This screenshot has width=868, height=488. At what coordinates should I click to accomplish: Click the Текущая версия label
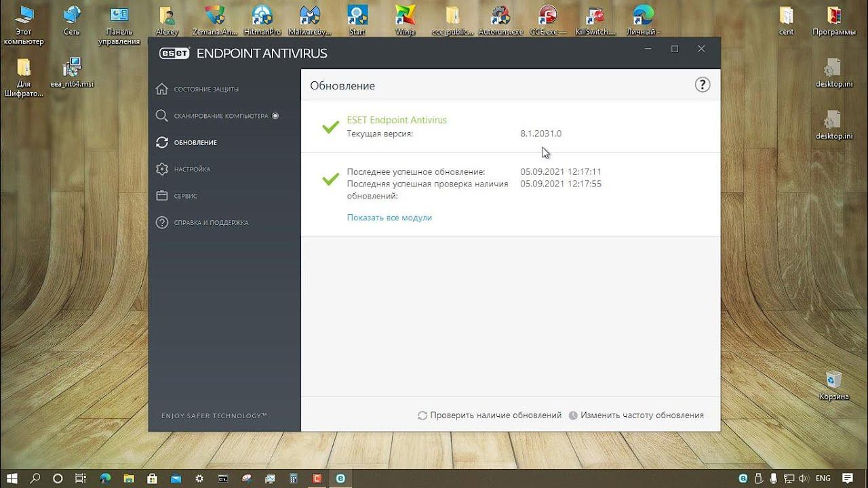[380, 134]
